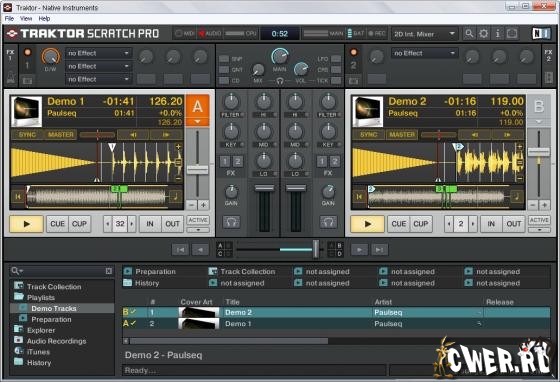This screenshot has width=560, height=382.
Task: Open second no Effect dropdown FX1
Action: pyautogui.click(x=99, y=66)
